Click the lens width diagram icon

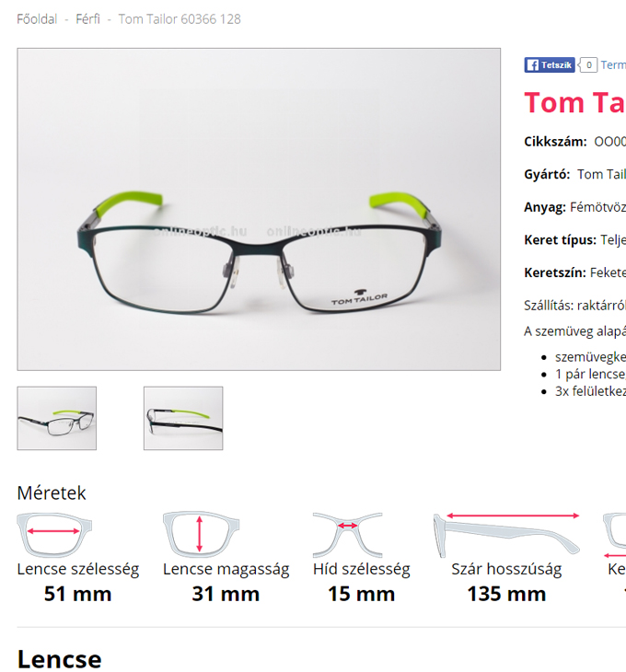click(x=54, y=534)
